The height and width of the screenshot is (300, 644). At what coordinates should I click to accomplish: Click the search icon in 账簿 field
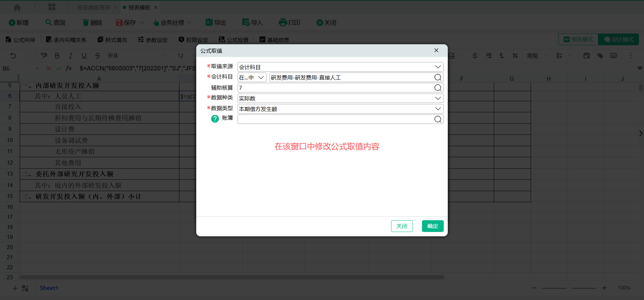point(438,119)
